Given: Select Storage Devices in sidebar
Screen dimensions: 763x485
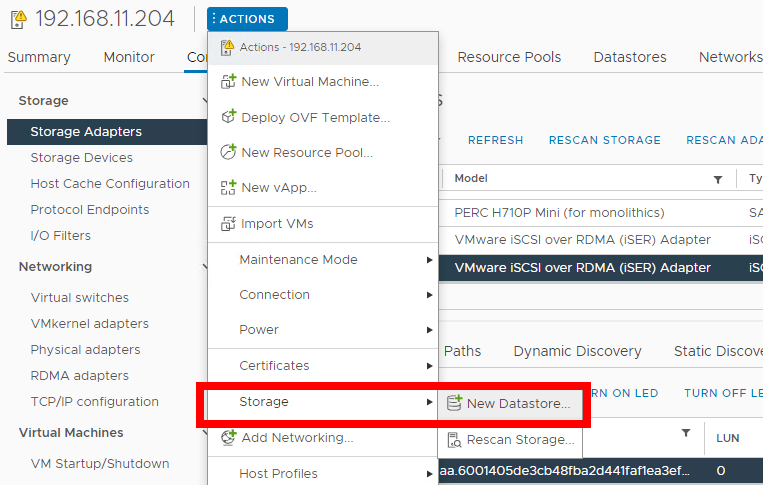Looking at the screenshot, I should pyautogui.click(x=81, y=158).
